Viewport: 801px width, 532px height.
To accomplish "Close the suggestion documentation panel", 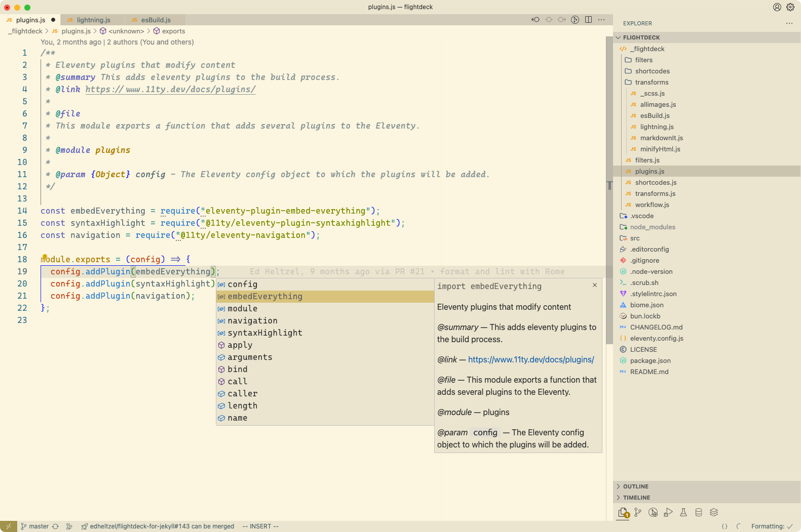I will coord(594,285).
